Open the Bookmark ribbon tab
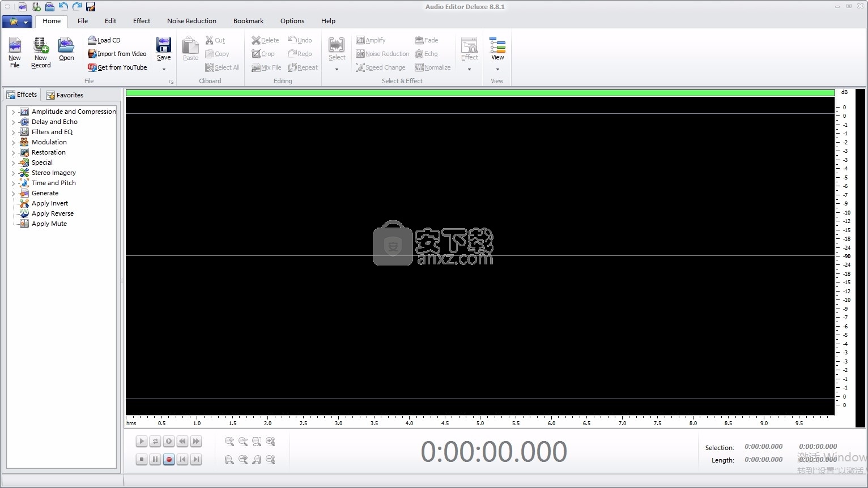The width and height of the screenshot is (868, 488). pyautogui.click(x=248, y=21)
